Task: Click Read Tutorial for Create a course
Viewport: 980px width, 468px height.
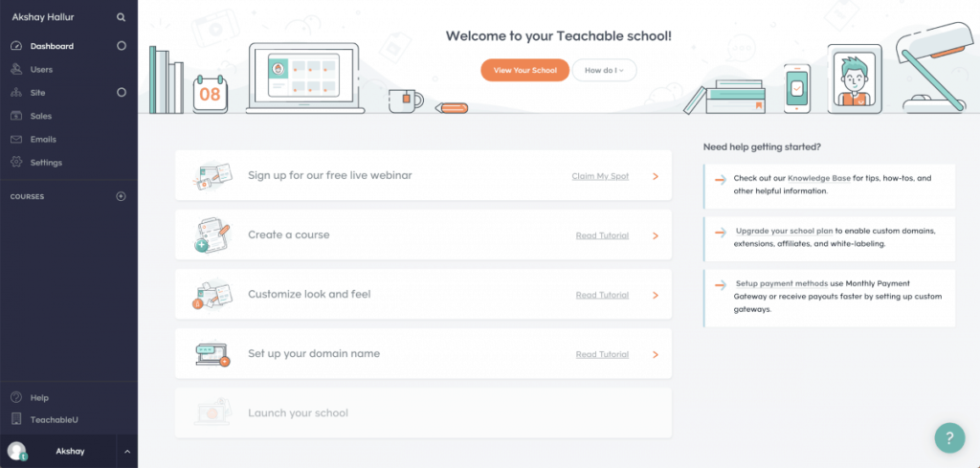Action: tap(603, 235)
